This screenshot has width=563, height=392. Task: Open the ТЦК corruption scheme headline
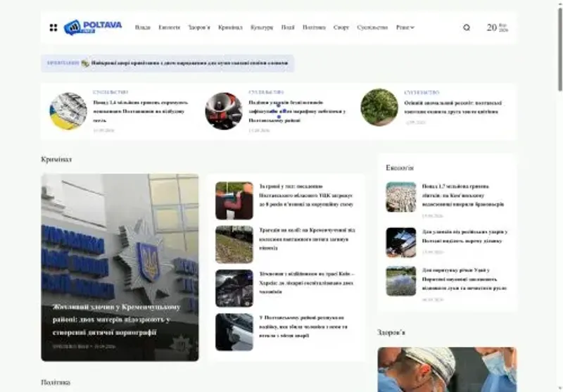[306, 195]
